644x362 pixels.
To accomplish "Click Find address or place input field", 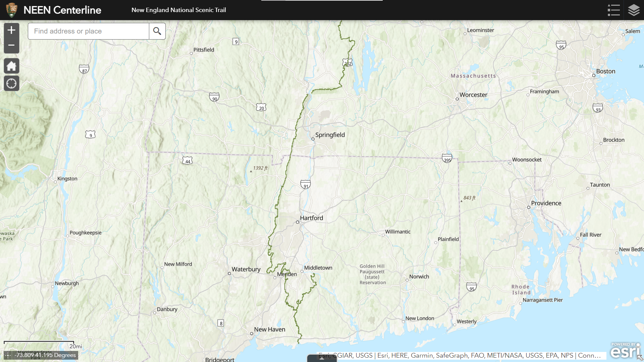I will click(x=88, y=31).
